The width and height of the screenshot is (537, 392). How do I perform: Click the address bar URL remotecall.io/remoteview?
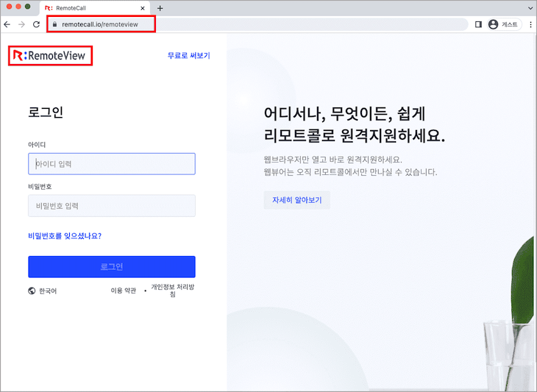(100, 24)
